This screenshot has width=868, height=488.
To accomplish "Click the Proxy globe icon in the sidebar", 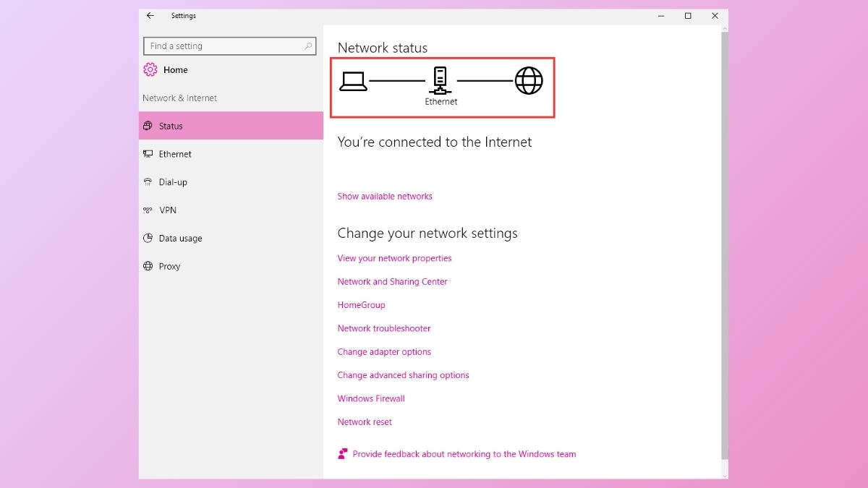I will [148, 266].
